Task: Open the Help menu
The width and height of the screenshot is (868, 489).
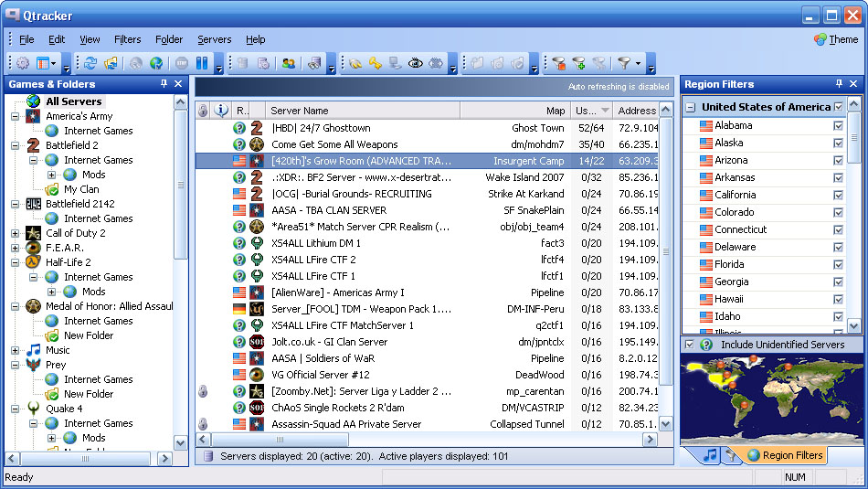Action: 255,39
